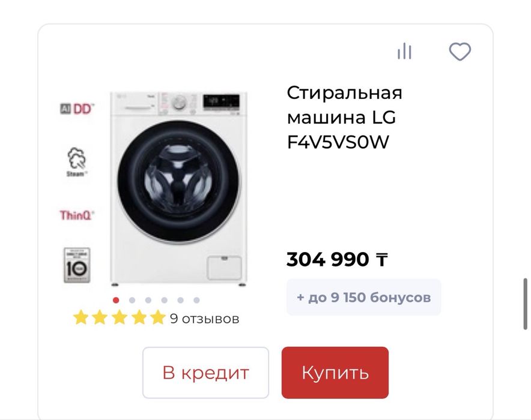Add product to comparison list

coord(404,52)
